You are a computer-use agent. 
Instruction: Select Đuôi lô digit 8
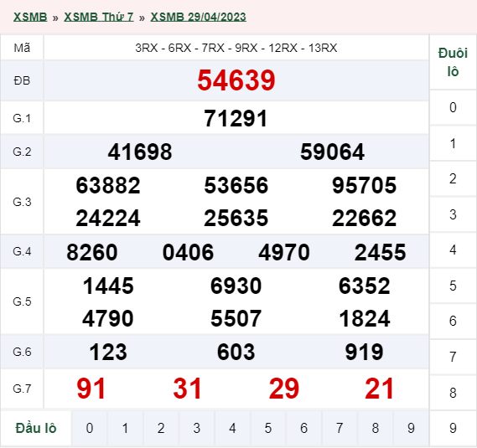pos(453,393)
